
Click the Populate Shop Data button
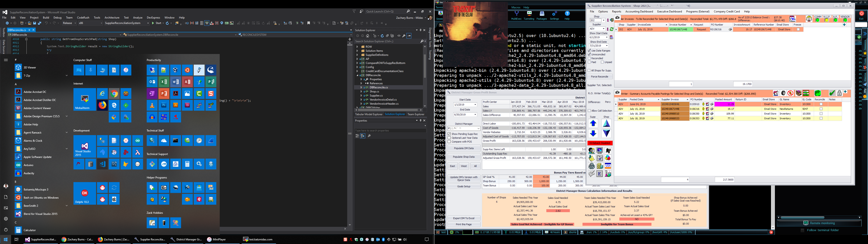[x=464, y=157]
